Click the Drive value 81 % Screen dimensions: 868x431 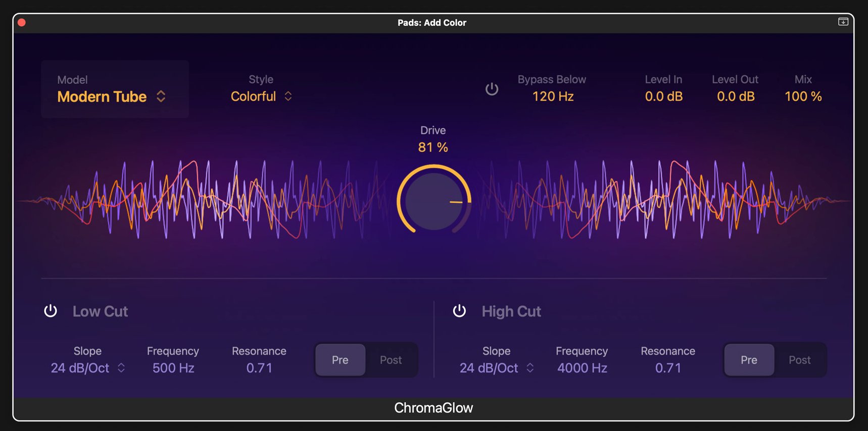433,147
